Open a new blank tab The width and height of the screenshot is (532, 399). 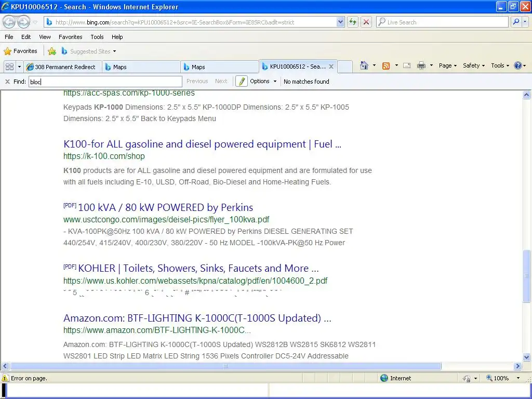[345, 67]
